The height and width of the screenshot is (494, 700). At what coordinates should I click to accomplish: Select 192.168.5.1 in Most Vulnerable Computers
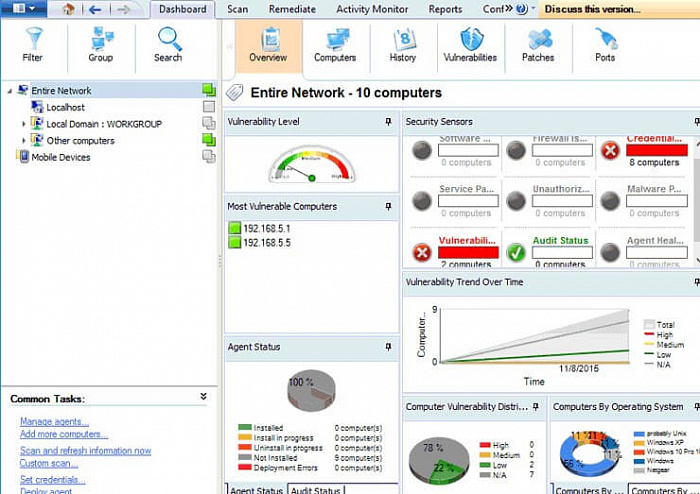click(266, 229)
